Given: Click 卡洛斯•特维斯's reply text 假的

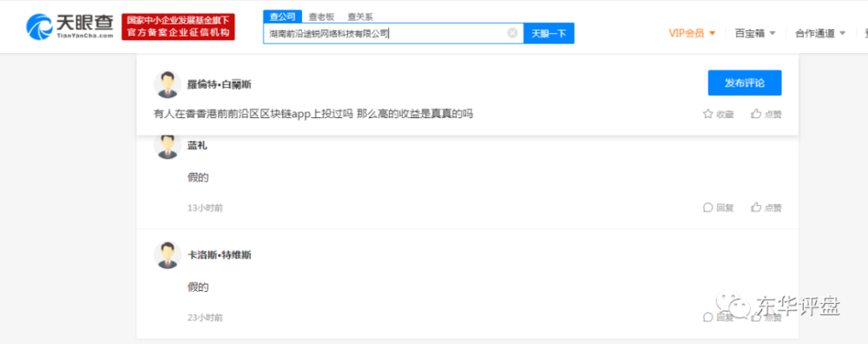Looking at the screenshot, I should click(198, 288).
